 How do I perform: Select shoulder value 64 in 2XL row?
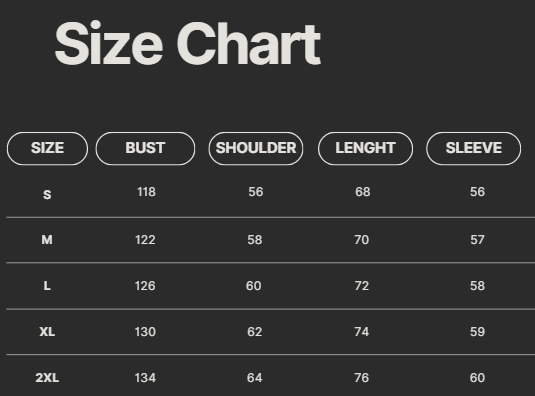pyautogui.click(x=255, y=378)
